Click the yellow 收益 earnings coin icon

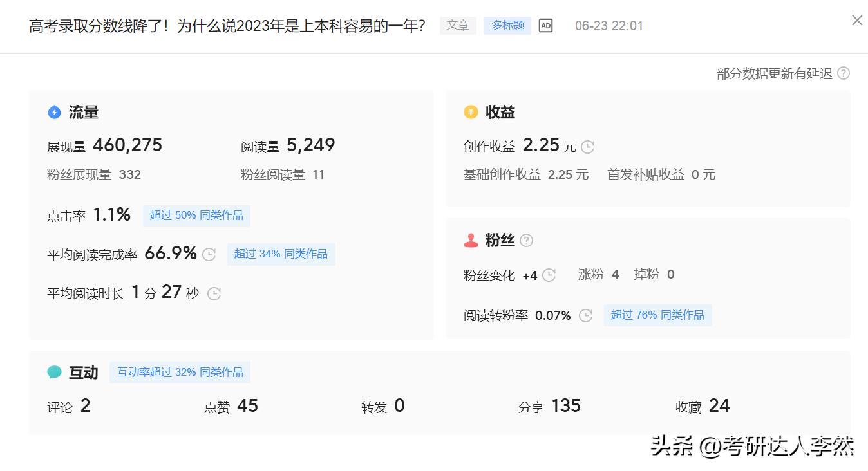click(x=471, y=112)
